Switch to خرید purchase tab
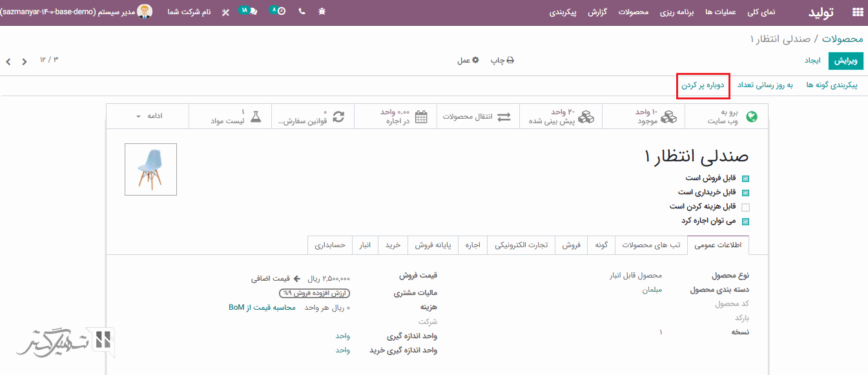The height and width of the screenshot is (375, 868). point(393,245)
